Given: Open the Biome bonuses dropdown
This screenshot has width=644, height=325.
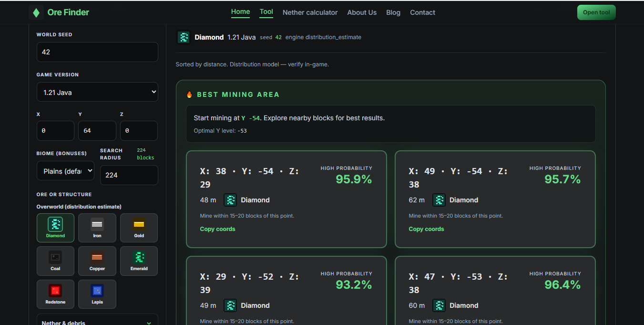Looking at the screenshot, I should (65, 171).
